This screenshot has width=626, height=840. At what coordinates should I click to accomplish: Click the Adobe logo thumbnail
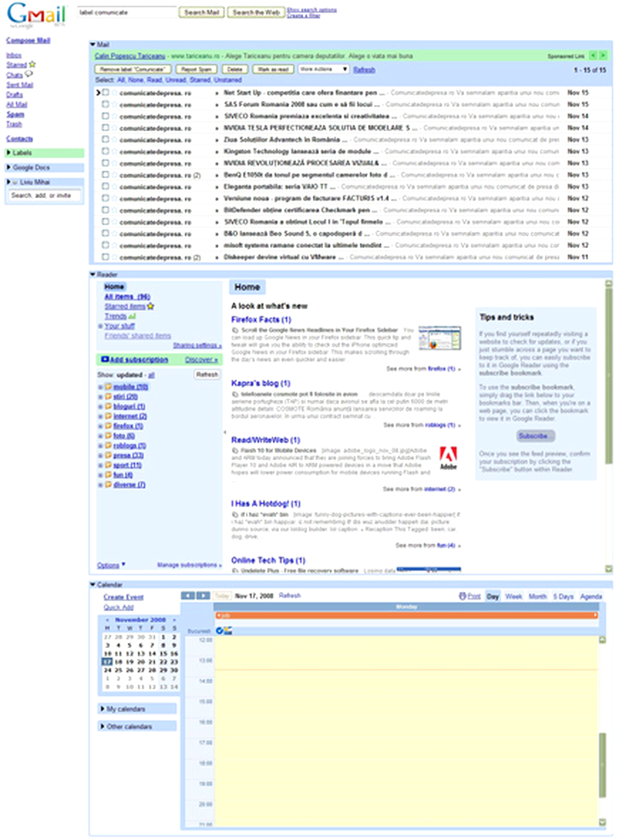pos(448,458)
